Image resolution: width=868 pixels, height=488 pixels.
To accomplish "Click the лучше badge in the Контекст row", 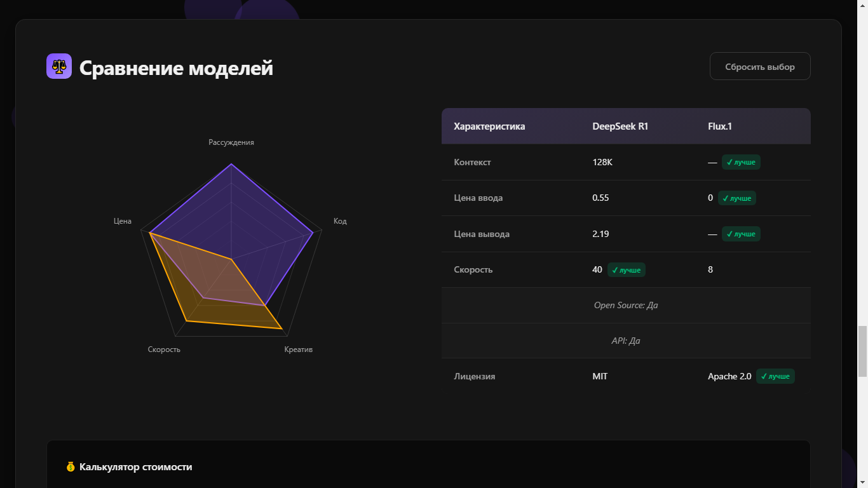I will (741, 162).
